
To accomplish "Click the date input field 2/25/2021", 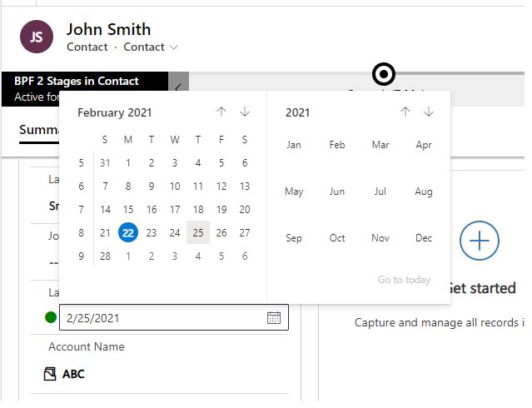I will [174, 318].
